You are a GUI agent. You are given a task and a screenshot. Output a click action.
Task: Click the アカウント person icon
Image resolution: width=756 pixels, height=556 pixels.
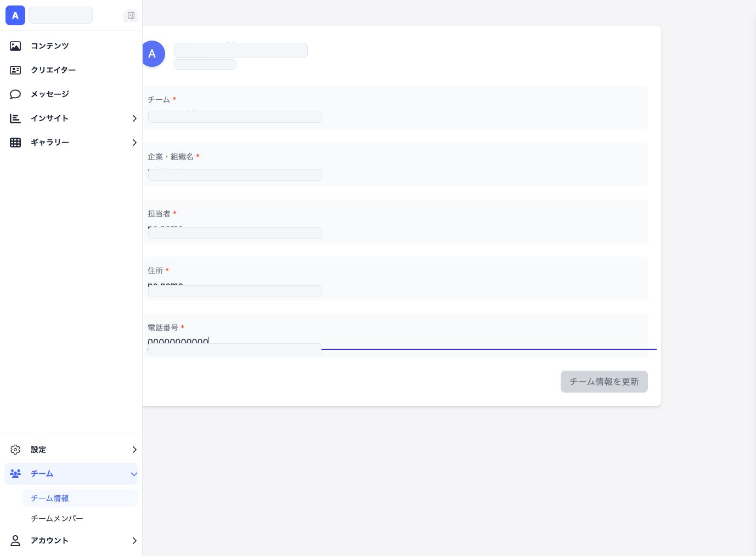click(x=15, y=541)
